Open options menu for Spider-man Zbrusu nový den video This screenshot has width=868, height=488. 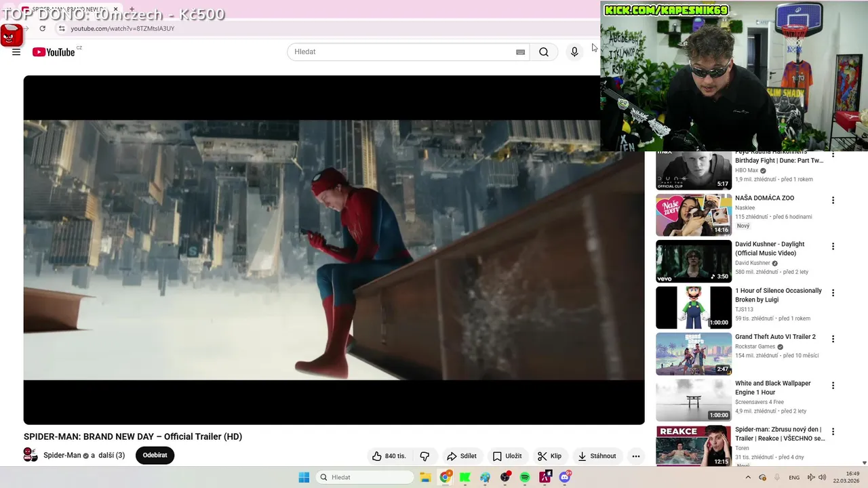pos(833,432)
